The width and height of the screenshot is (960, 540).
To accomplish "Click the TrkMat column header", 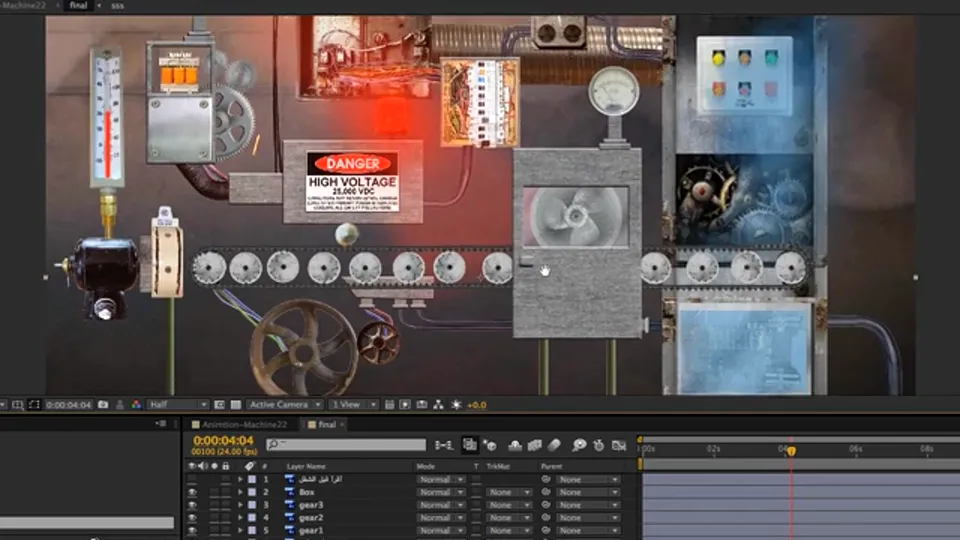I will click(x=498, y=467).
